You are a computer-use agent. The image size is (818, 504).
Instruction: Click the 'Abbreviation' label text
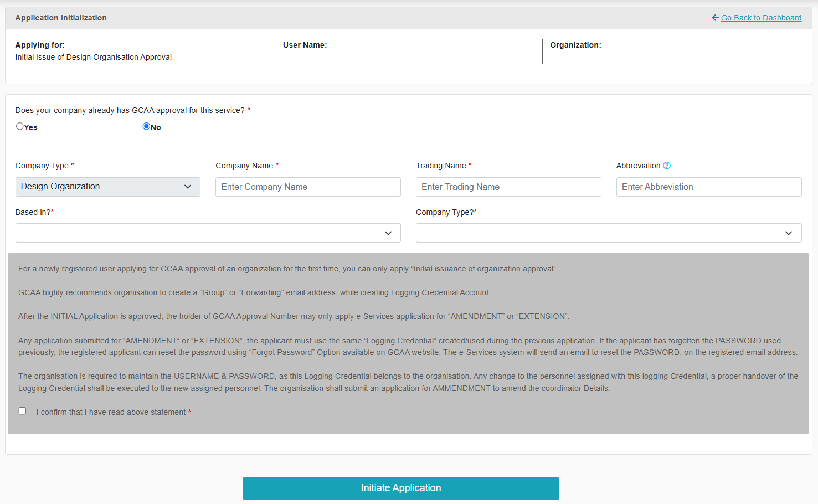[638, 166]
